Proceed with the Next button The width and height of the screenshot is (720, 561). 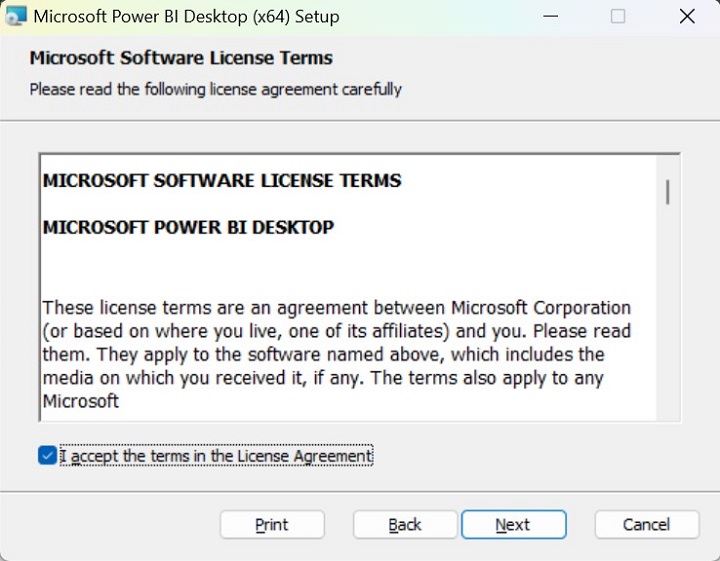[x=513, y=525]
